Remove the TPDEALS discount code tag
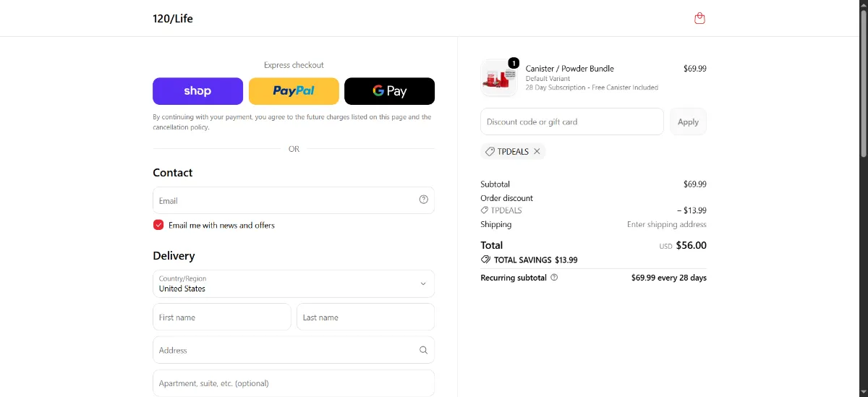 tap(537, 152)
